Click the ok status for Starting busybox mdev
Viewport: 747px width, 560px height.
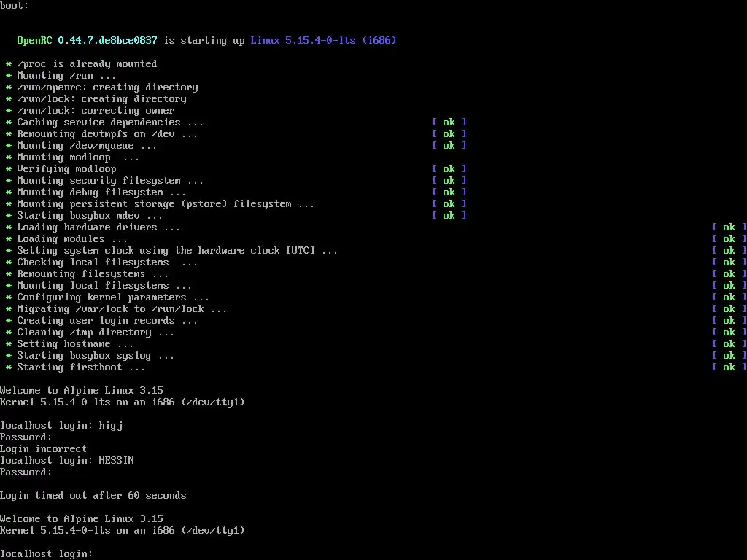click(449, 216)
